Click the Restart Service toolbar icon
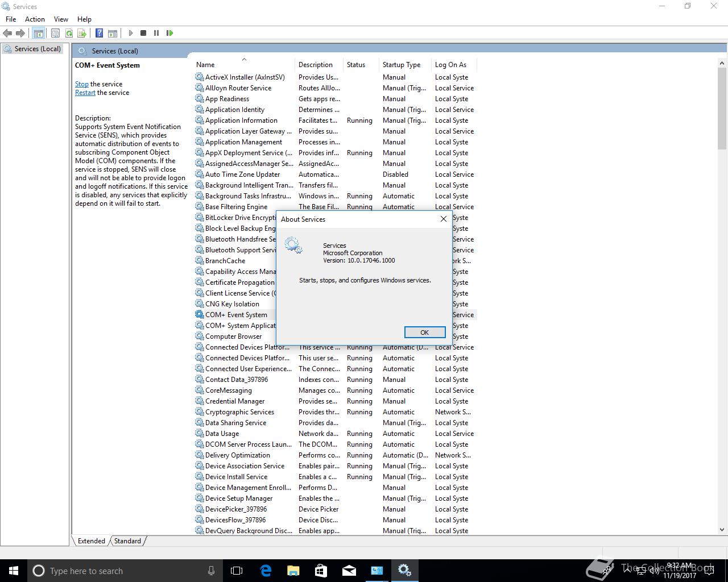 click(169, 33)
